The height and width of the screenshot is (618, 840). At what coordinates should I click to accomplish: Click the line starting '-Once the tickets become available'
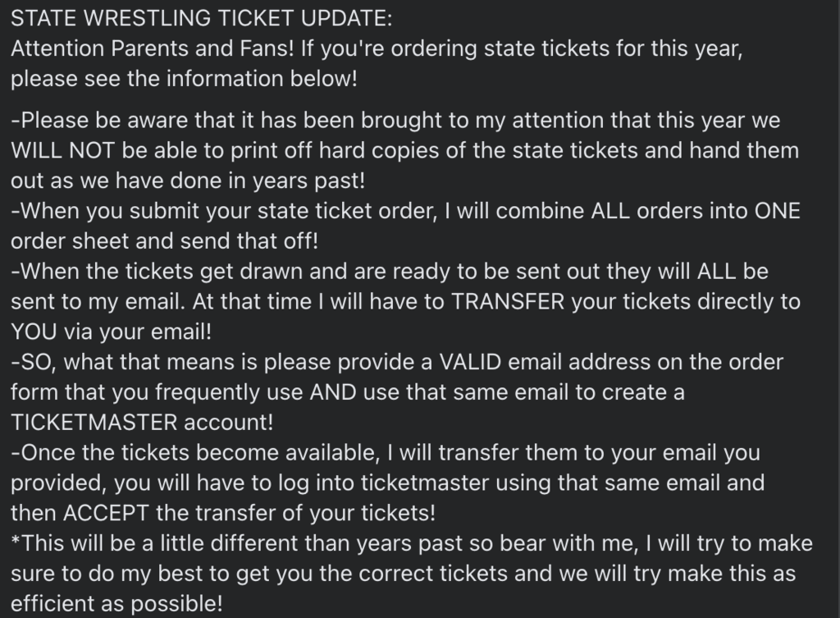click(386, 453)
